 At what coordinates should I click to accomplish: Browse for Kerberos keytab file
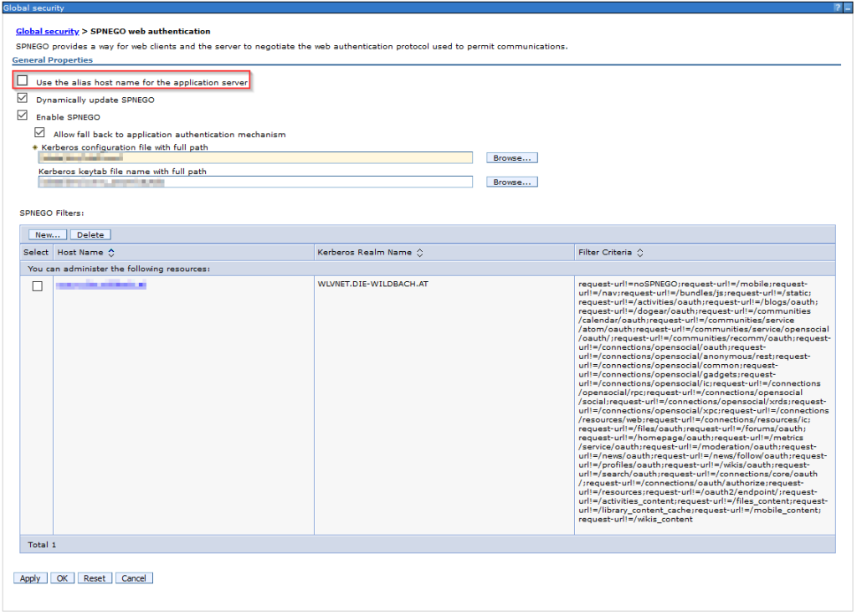pyautogui.click(x=510, y=182)
